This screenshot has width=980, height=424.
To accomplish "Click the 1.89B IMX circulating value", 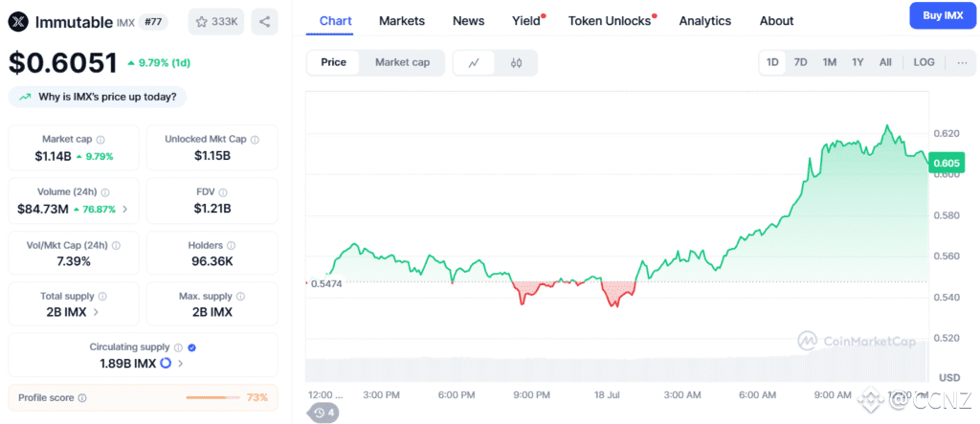I will point(128,363).
